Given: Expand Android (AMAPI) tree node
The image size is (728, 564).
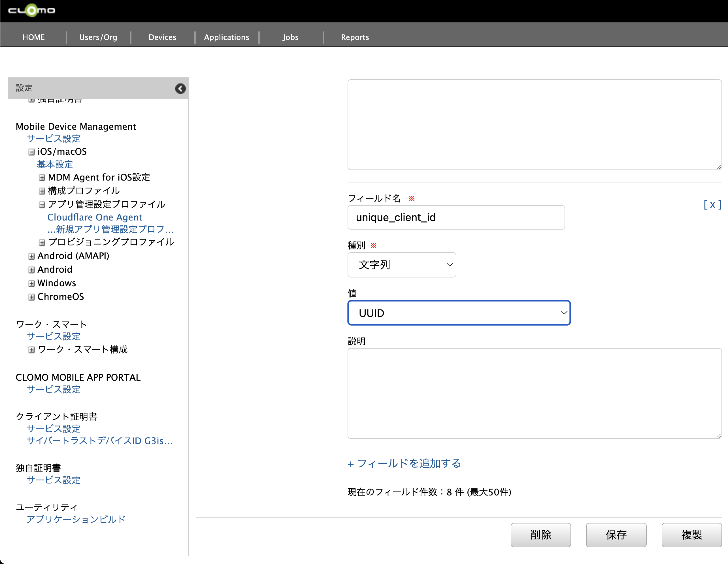Looking at the screenshot, I should click(x=31, y=256).
